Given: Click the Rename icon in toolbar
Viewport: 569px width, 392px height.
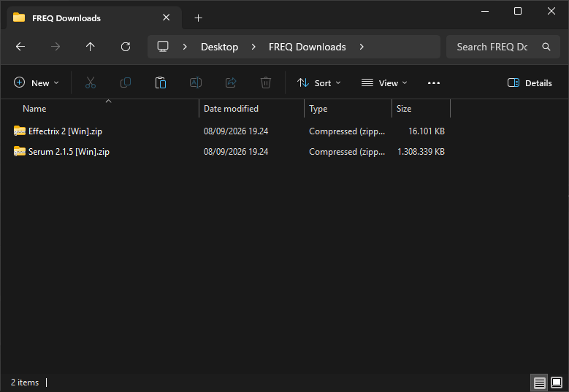Looking at the screenshot, I should pyautogui.click(x=196, y=82).
